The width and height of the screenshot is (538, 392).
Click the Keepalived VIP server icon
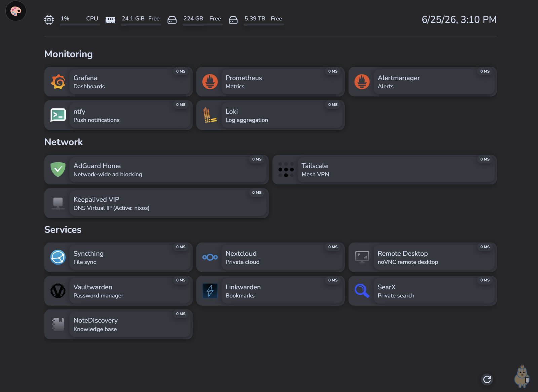(x=58, y=203)
